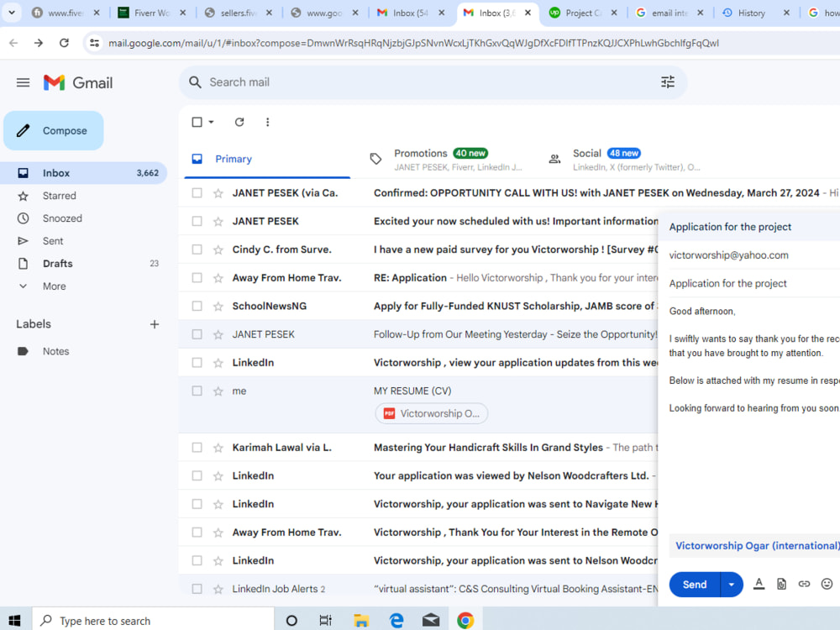This screenshot has width=840, height=630.
Task: Star the MY RESUME (CV) email
Action: [218, 391]
